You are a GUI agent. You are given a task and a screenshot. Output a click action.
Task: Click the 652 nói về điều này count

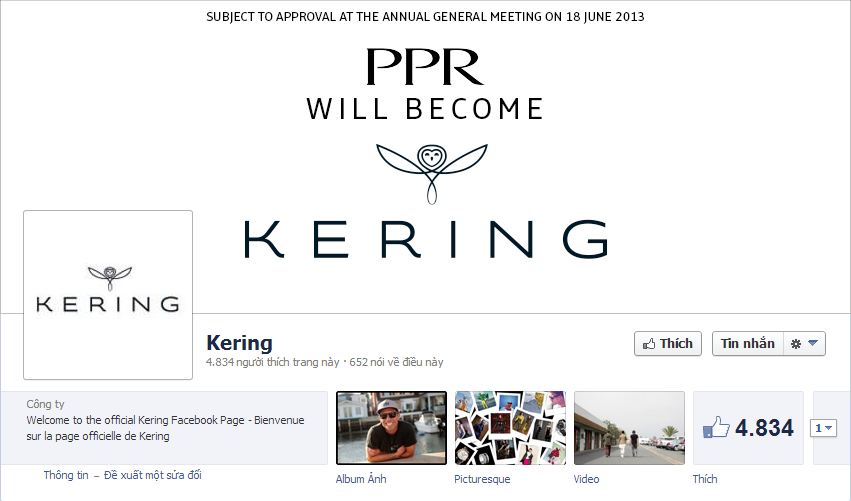tap(396, 362)
